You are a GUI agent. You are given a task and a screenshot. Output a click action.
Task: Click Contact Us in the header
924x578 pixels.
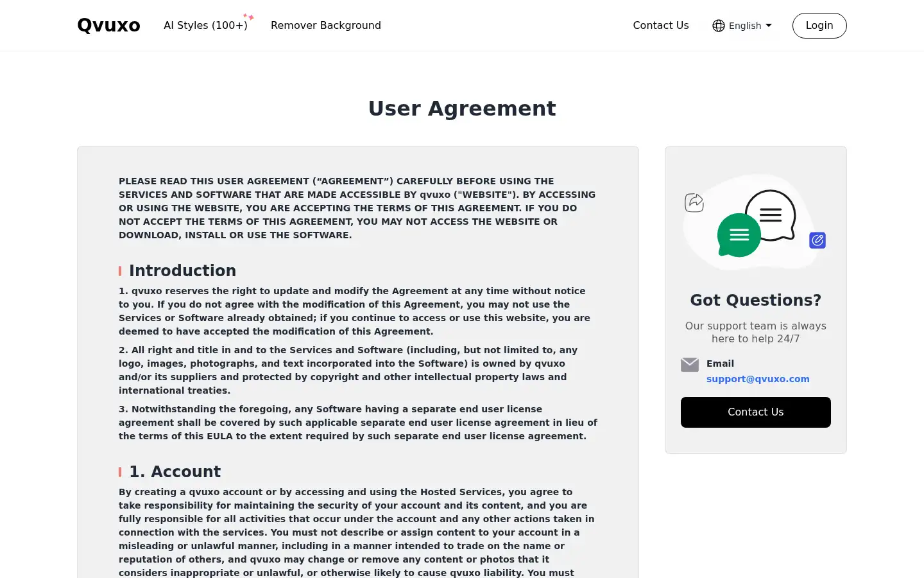(x=661, y=26)
